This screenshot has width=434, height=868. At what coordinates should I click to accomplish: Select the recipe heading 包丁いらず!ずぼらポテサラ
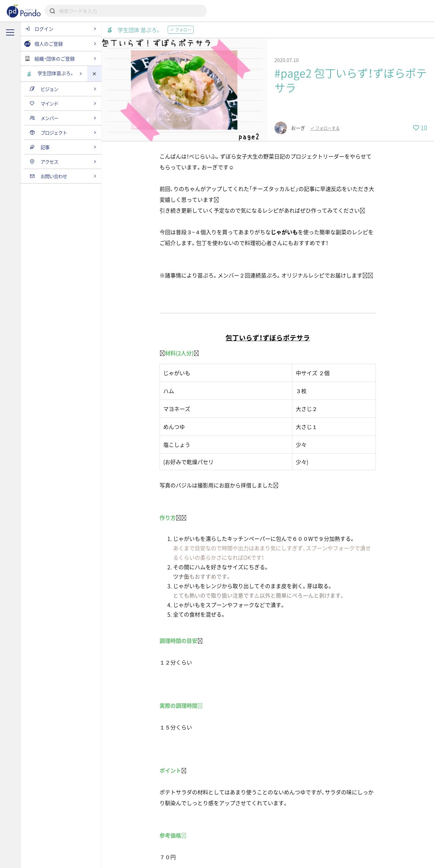268,338
